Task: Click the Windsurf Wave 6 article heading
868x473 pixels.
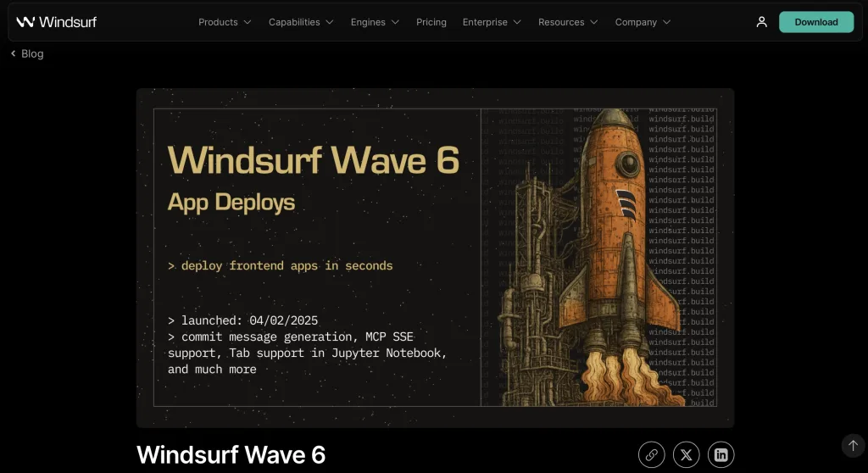Action: coord(231,454)
